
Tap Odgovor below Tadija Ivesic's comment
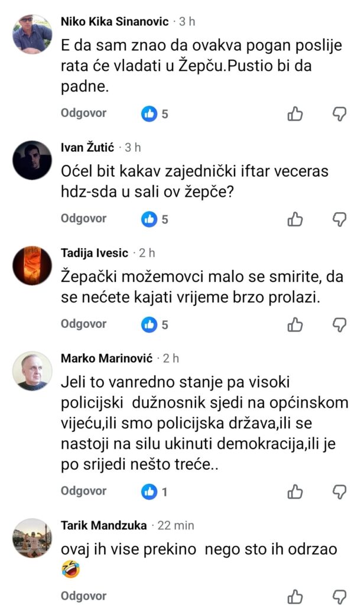click(x=83, y=324)
